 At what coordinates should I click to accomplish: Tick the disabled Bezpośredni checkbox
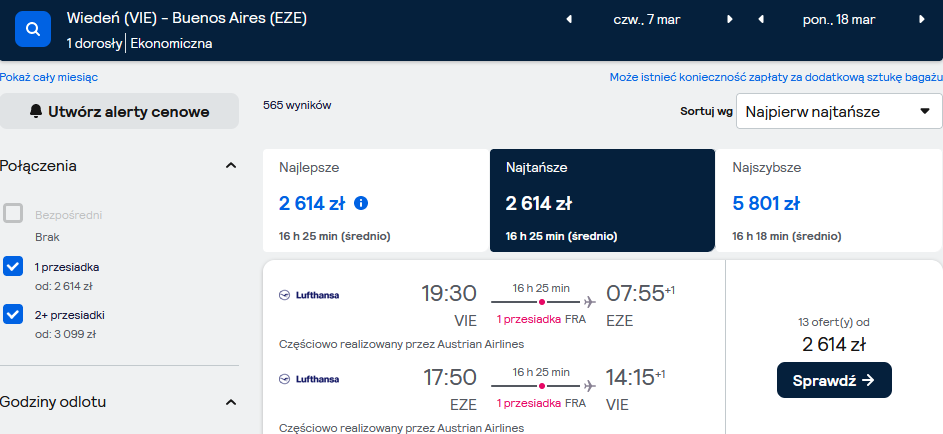tap(13, 213)
